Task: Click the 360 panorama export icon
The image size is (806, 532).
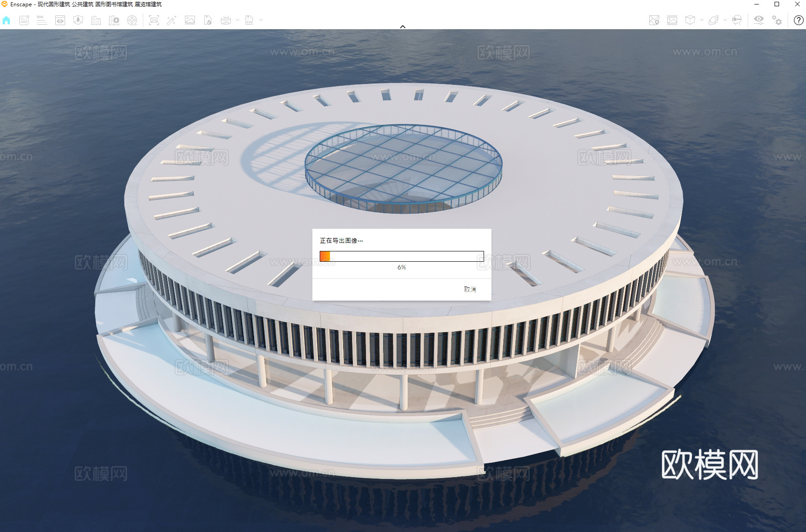Action: pos(226,20)
